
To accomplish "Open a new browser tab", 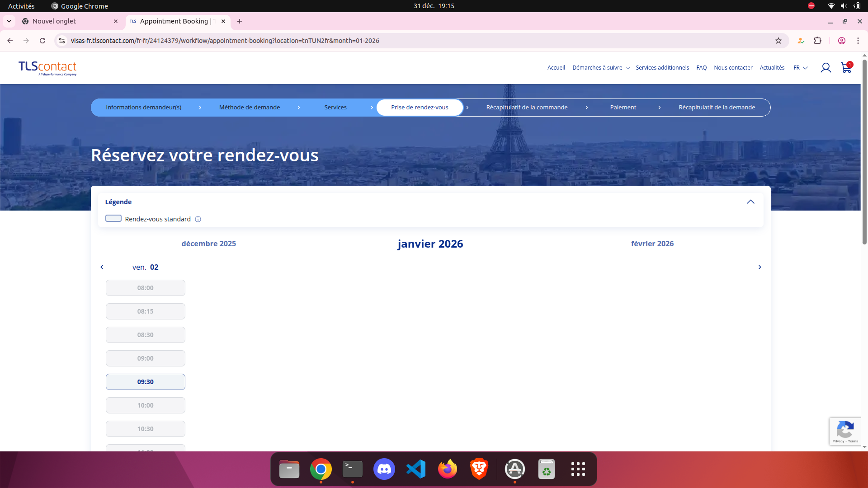I will point(240,21).
